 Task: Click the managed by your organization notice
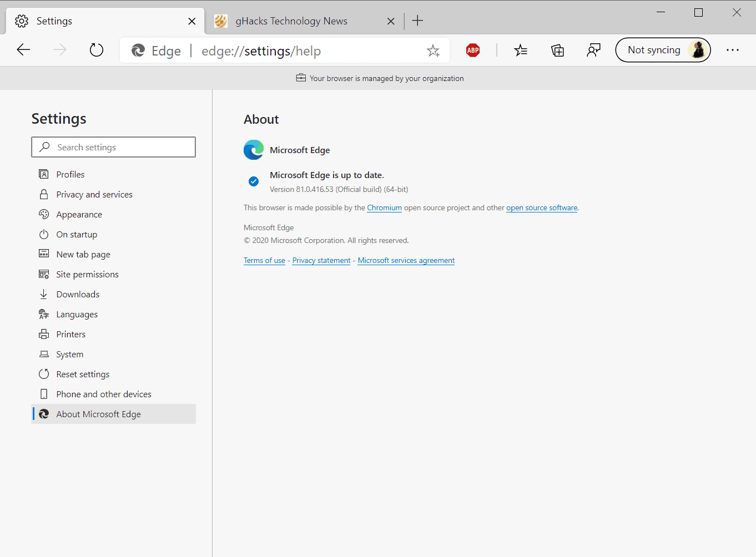pyautogui.click(x=380, y=78)
